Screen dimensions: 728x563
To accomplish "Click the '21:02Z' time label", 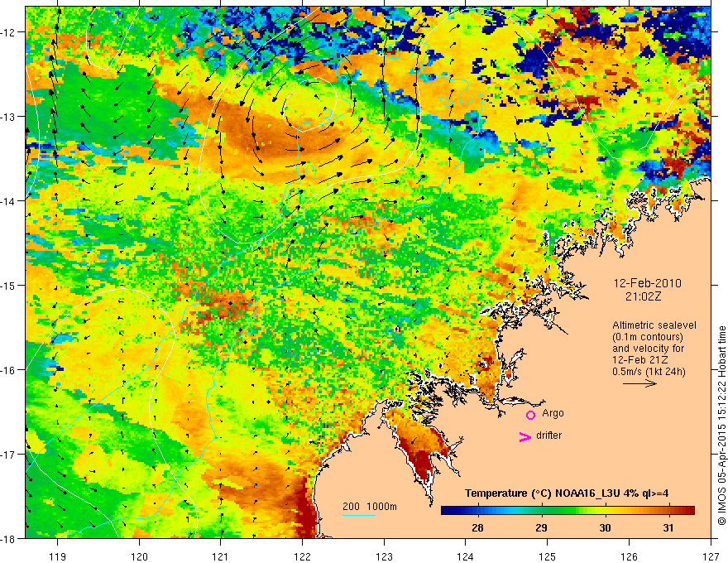I will (x=643, y=296).
